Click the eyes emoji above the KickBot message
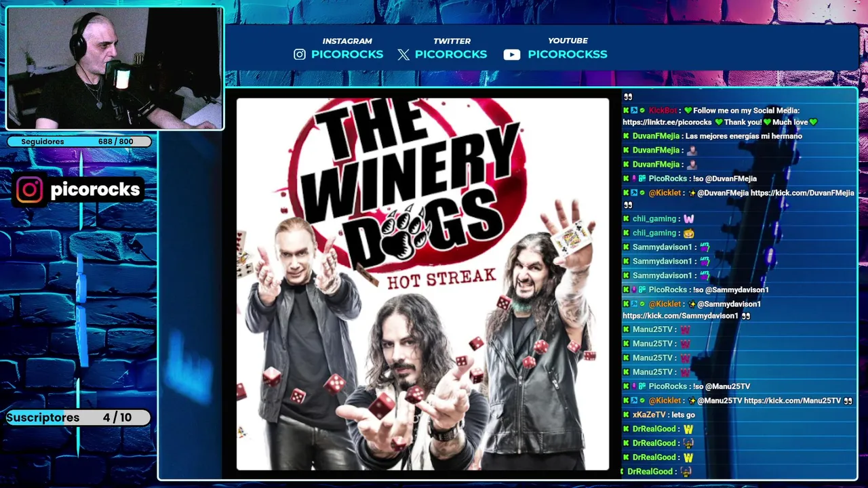This screenshot has width=868, height=488. tap(627, 98)
